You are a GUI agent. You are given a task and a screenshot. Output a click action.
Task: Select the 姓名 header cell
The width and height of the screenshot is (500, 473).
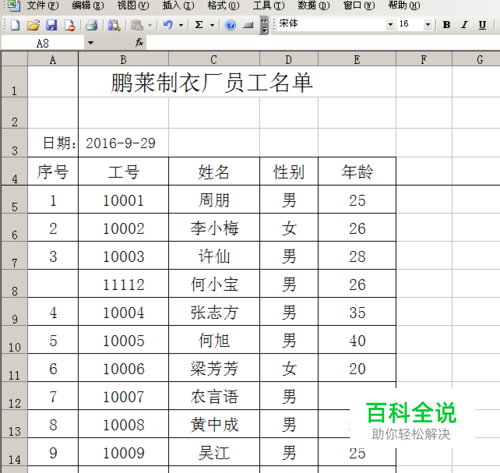[x=214, y=171]
